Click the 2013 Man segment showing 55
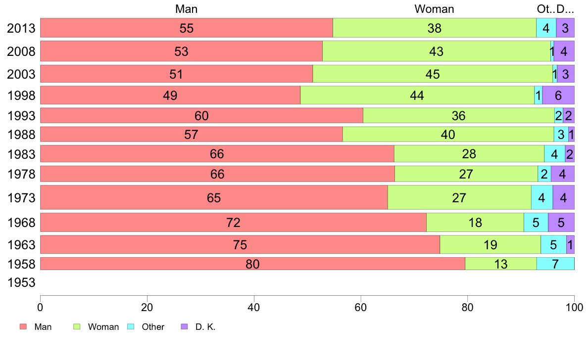The width and height of the screenshot is (588, 364). click(x=186, y=28)
